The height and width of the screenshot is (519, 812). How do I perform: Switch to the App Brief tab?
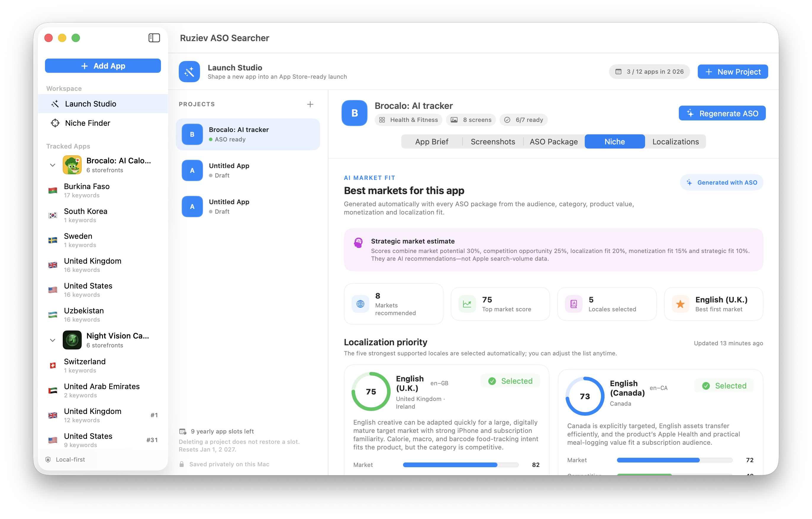coord(432,142)
